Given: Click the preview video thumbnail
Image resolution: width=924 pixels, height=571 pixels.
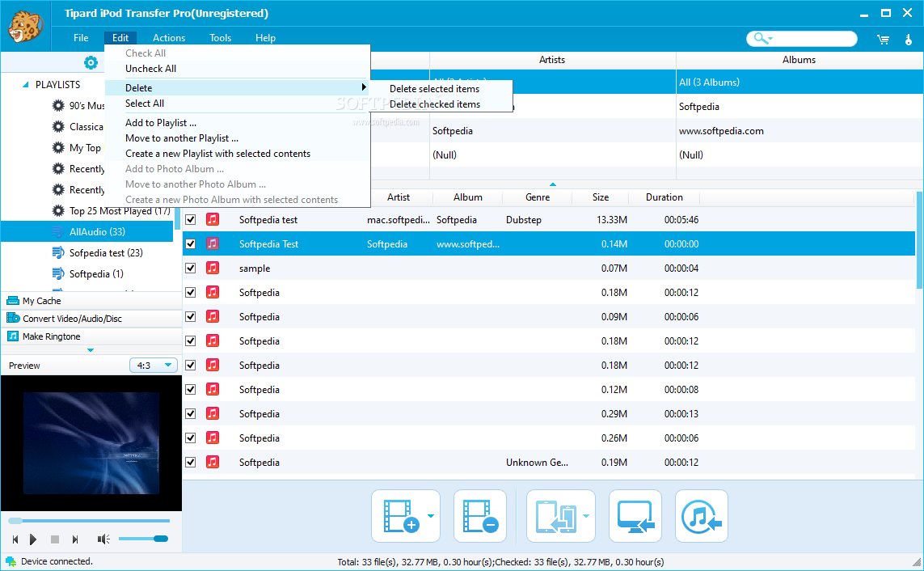Looking at the screenshot, I should [x=91, y=442].
